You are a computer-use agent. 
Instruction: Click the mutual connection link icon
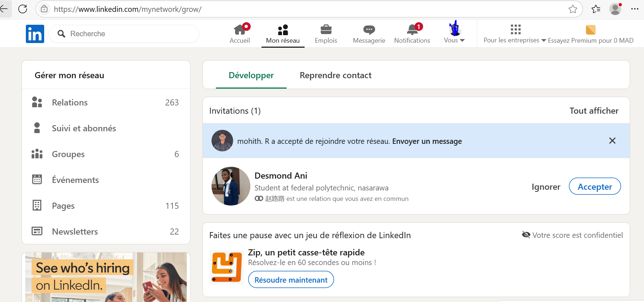pyautogui.click(x=259, y=199)
